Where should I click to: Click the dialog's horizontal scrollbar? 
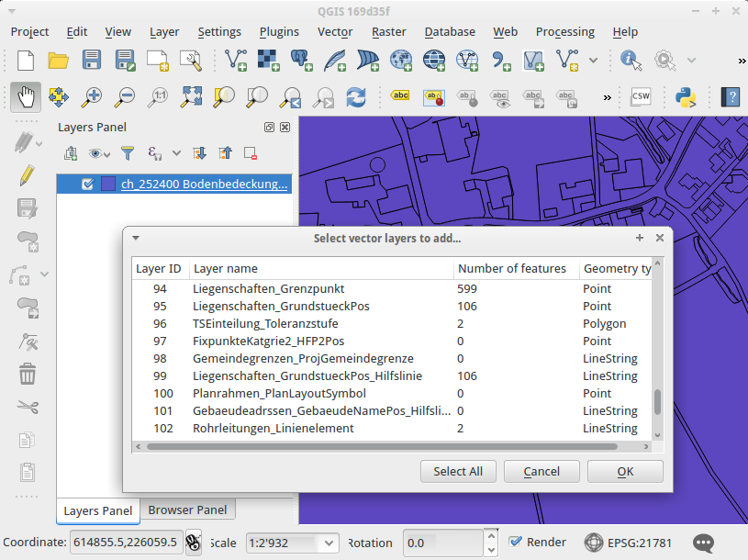coord(382,446)
